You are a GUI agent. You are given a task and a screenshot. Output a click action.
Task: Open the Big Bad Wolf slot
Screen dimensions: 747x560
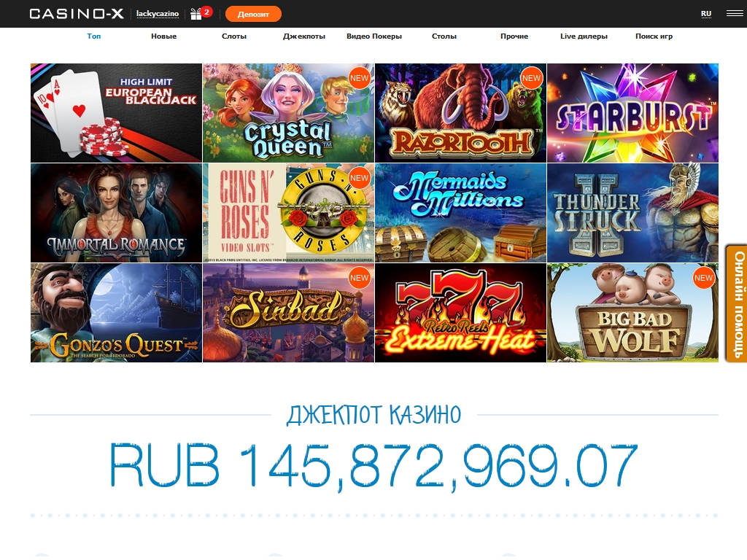click(632, 313)
